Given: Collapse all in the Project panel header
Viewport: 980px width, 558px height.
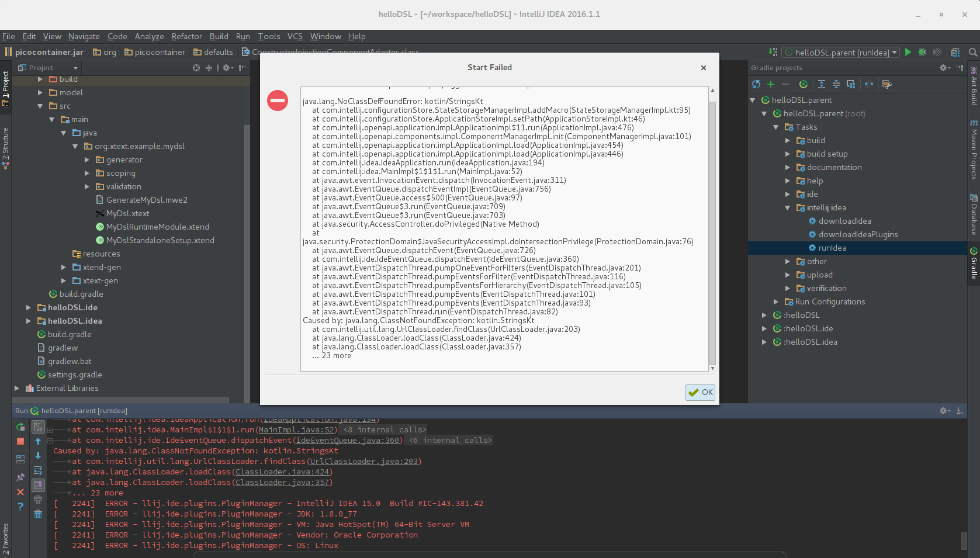Looking at the screenshot, I should coord(209,68).
